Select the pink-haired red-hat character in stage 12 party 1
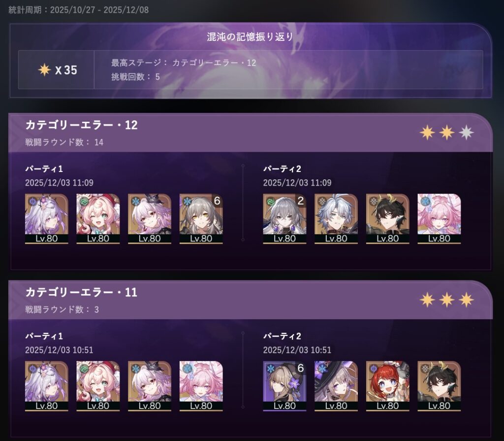Viewport: 504px width, 441px height. tap(98, 219)
